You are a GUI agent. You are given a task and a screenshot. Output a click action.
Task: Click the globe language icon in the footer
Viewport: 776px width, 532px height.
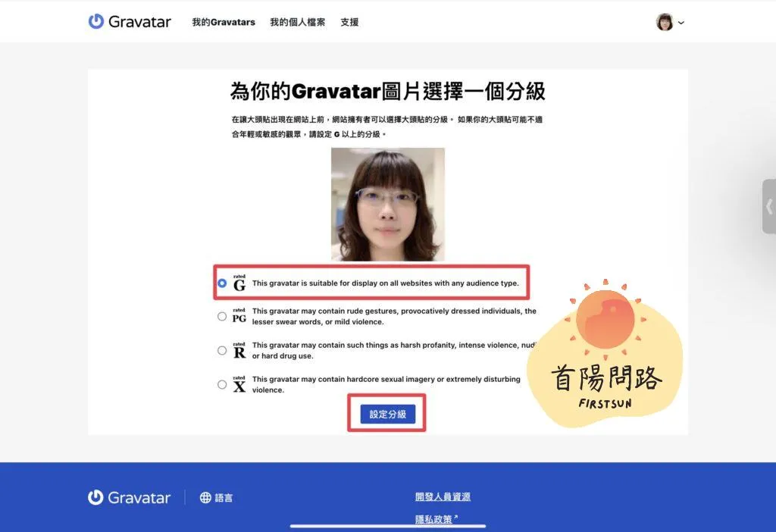point(205,498)
